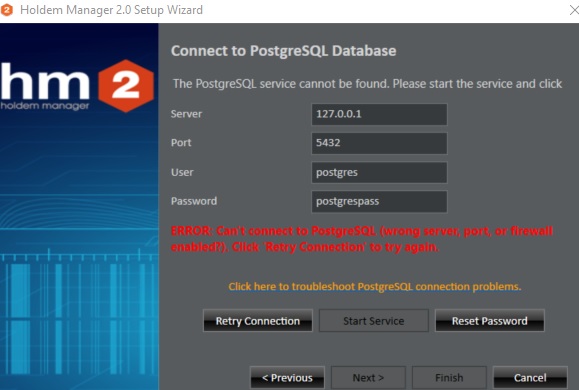The width and height of the screenshot is (579, 390).
Task: Choose the Reset Password button
Action: click(x=490, y=321)
